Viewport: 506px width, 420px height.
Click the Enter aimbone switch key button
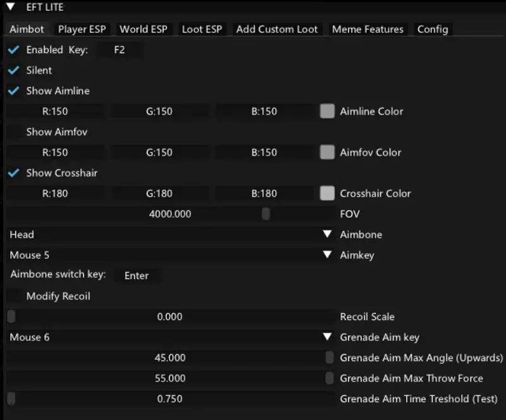coord(137,276)
